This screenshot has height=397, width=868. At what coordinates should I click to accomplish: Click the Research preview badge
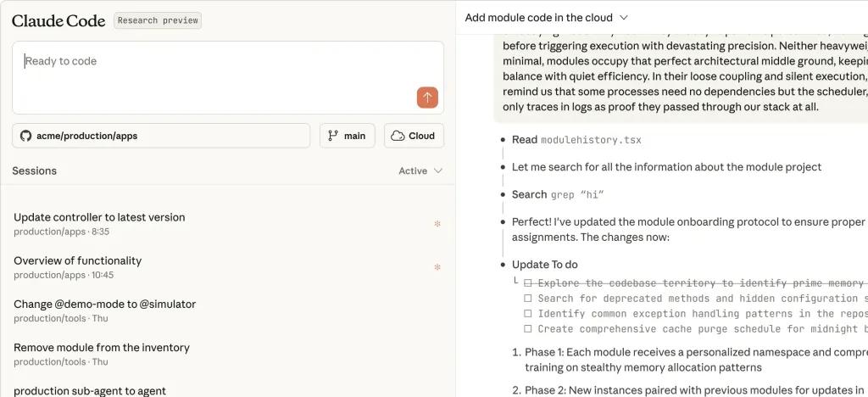(158, 20)
